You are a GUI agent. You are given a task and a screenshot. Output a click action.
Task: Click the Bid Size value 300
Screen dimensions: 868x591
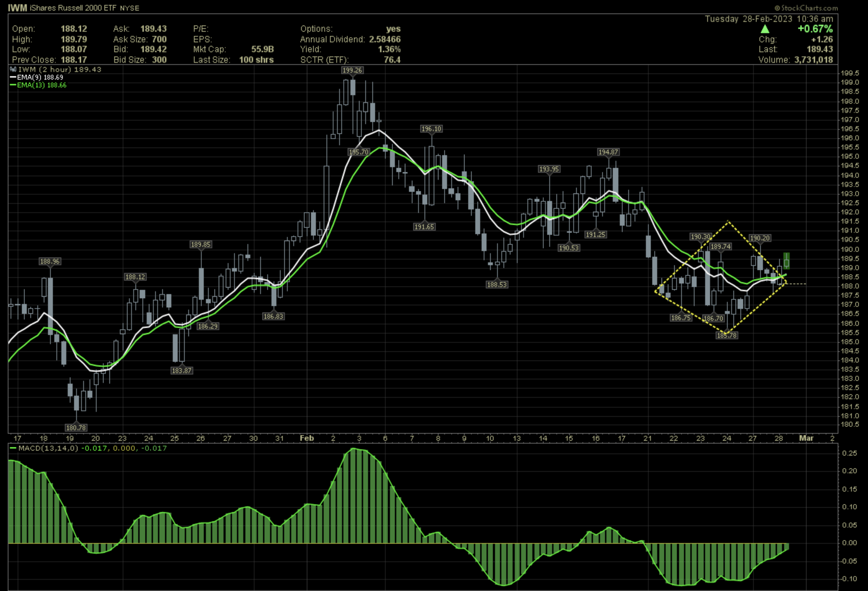coord(159,60)
